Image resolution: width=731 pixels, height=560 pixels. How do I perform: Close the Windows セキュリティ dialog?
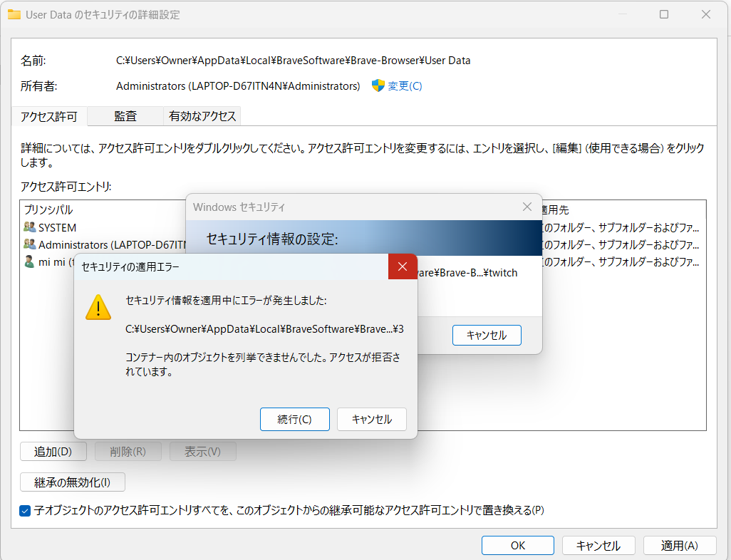click(x=527, y=207)
